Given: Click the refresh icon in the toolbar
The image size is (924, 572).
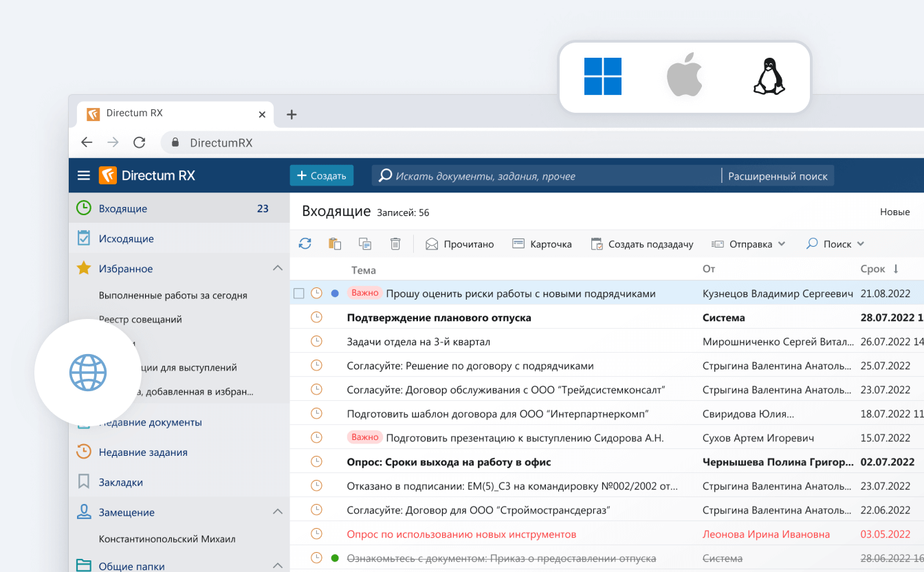Looking at the screenshot, I should 304,243.
